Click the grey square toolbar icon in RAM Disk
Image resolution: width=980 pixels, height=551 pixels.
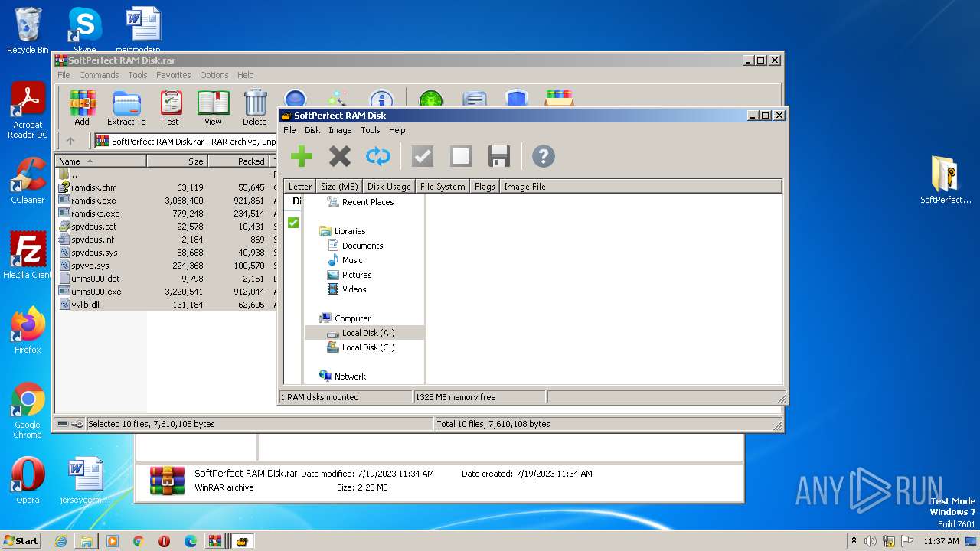click(x=461, y=156)
